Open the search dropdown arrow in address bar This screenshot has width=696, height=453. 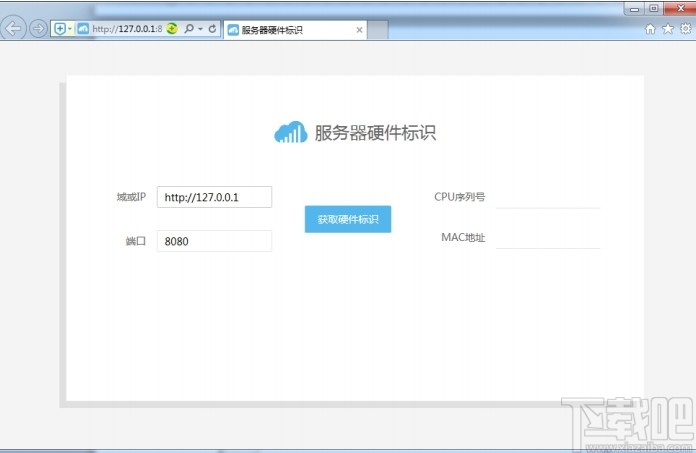[x=200, y=29]
